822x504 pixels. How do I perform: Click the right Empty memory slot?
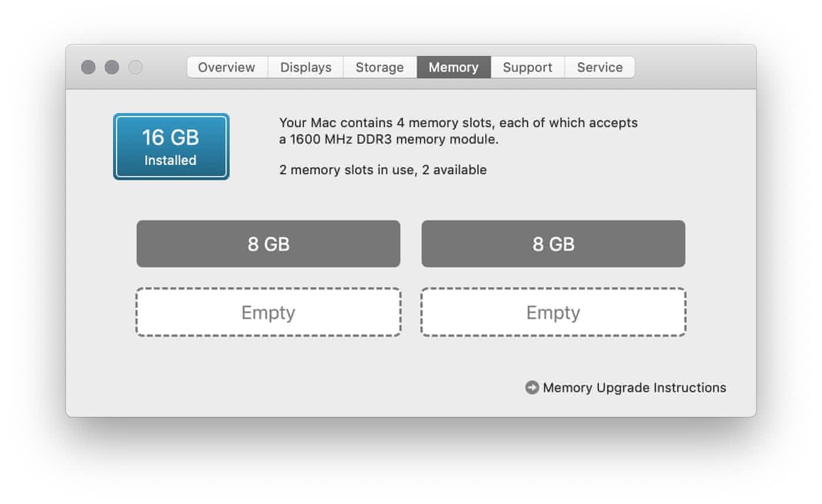tap(553, 312)
